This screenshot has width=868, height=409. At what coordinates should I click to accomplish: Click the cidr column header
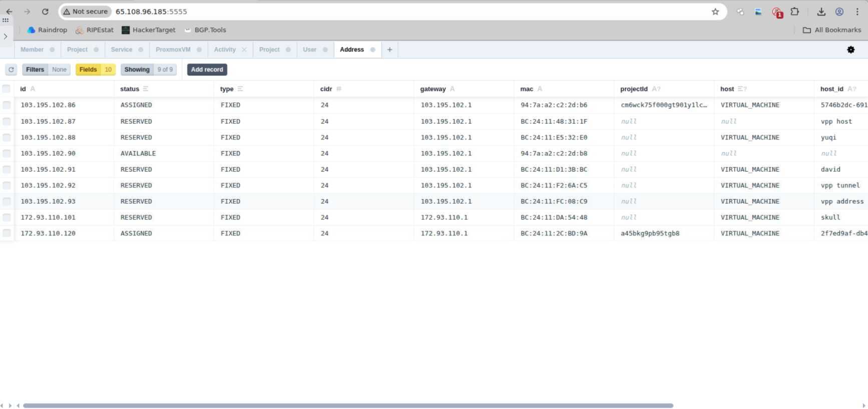tap(364, 88)
